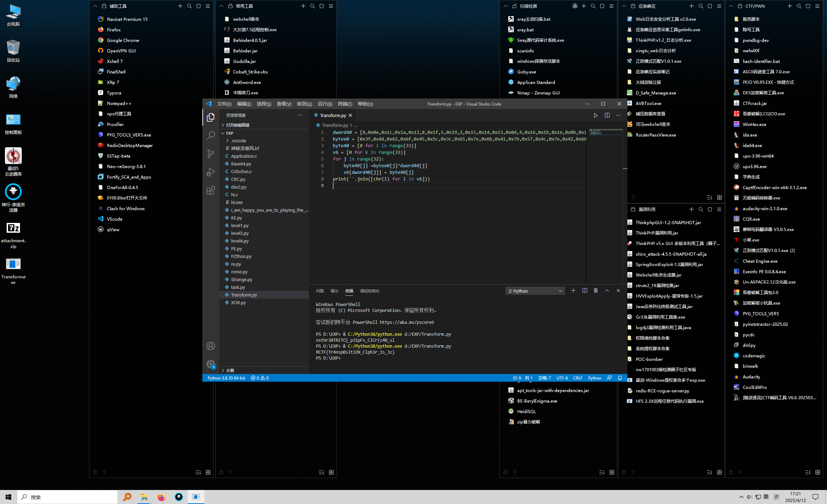Screen dimensions: 827x504
Task: Click the Accounts icon in activity bar
Action: click(x=211, y=346)
